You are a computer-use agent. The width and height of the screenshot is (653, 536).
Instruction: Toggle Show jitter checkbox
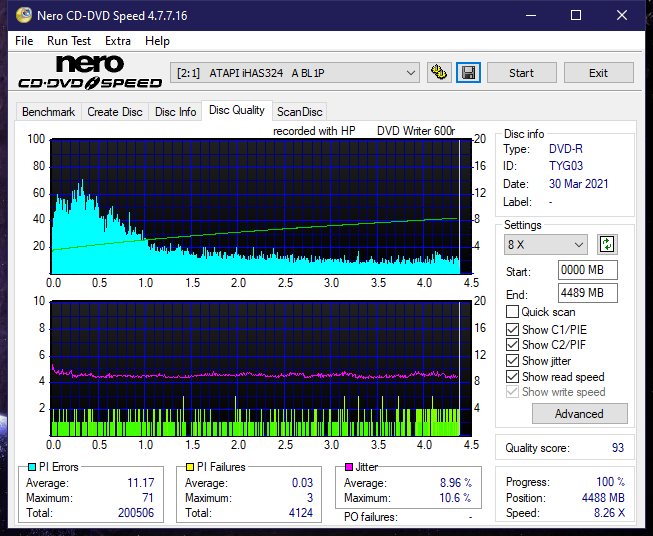(x=512, y=361)
